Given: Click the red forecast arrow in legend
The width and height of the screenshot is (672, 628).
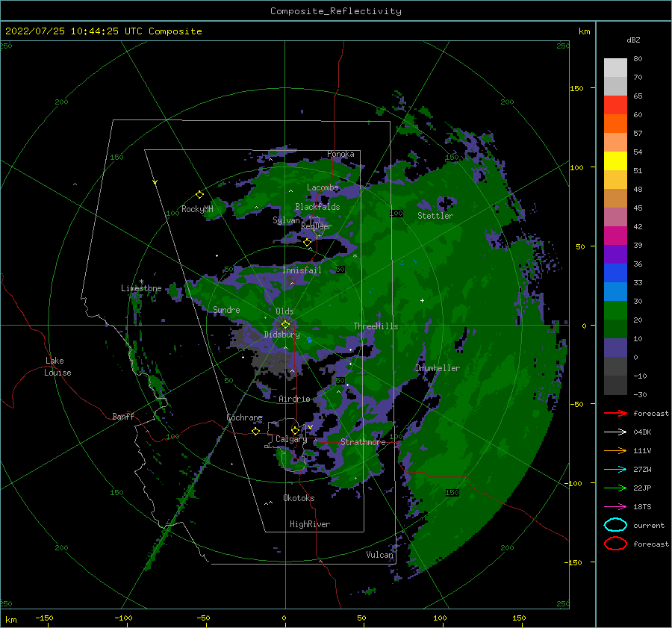Looking at the screenshot, I should coord(615,413).
